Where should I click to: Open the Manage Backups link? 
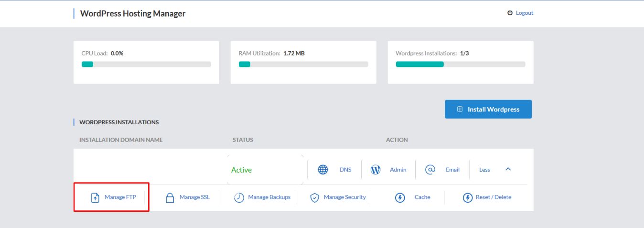[x=269, y=197]
